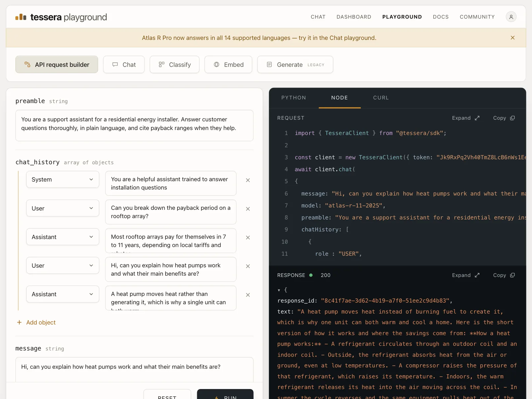Viewport: 532px width, 399px height.
Task: Open role dropdown for heat pumps question
Action: (63, 265)
